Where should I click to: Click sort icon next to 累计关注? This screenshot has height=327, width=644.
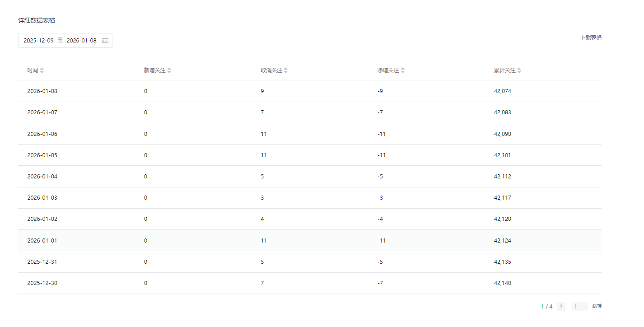coord(519,70)
